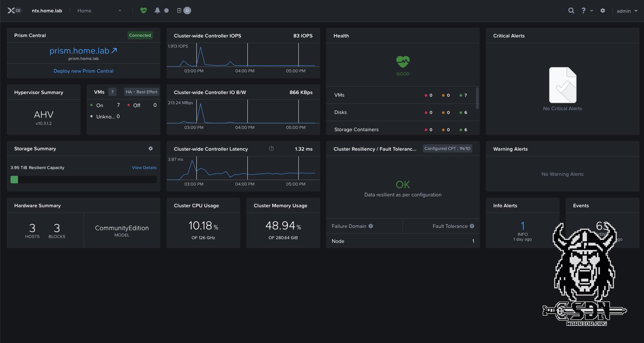Open cluster health heart icon in header
This screenshot has height=343, width=644.
(144, 10)
